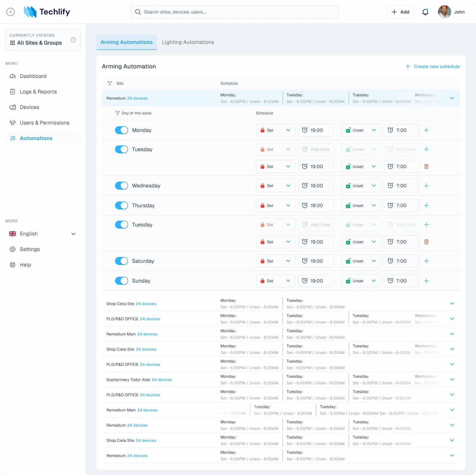Viewport: 476px width, 475px height.
Task: Open Saturday's Set action dropdown
Action: pyautogui.click(x=275, y=261)
